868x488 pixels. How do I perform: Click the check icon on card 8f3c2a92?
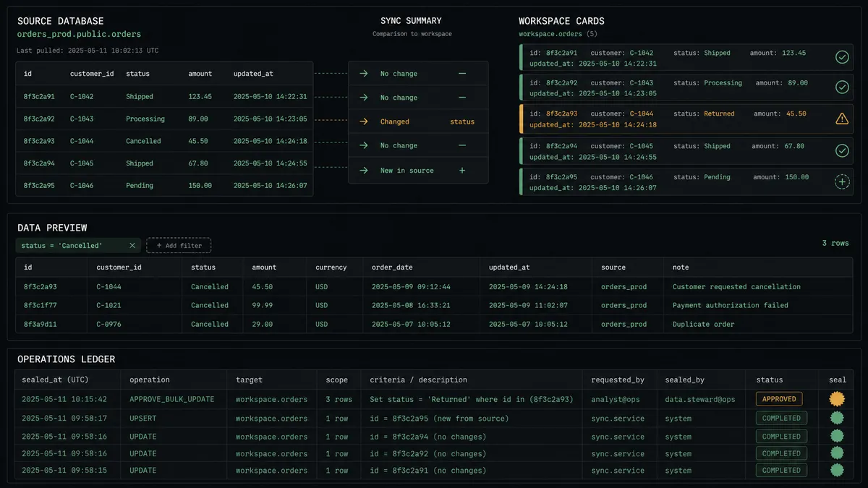pos(842,87)
